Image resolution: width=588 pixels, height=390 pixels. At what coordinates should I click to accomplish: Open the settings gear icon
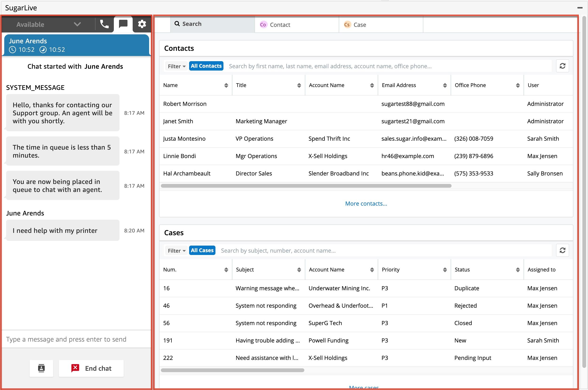coord(142,24)
